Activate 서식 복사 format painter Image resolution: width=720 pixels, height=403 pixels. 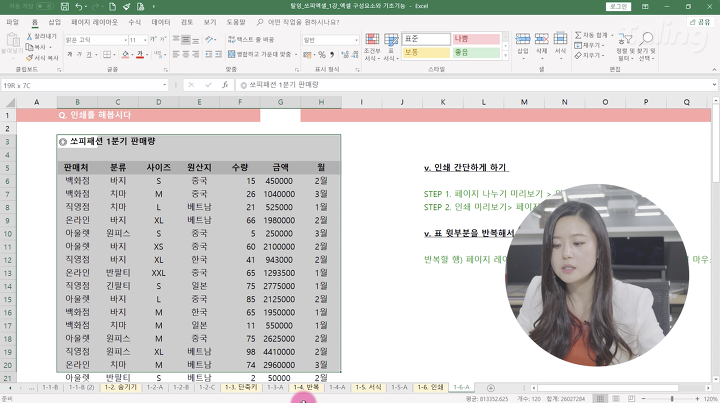42,58
